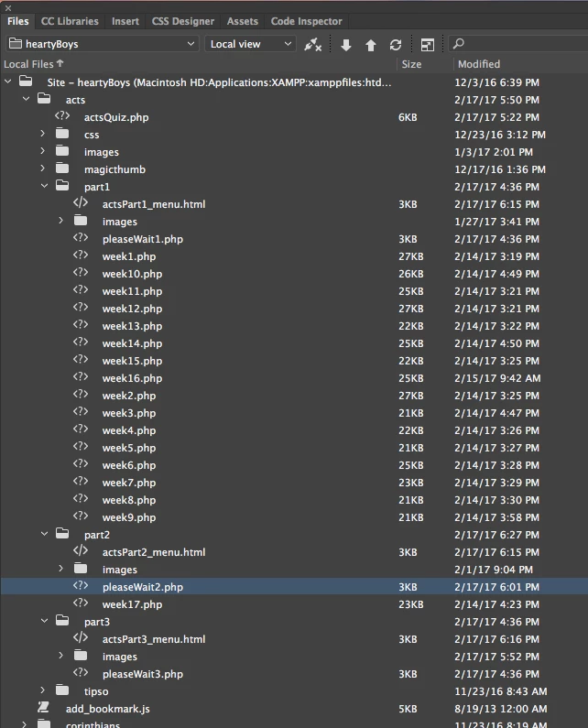Click the css folder icon

62,134
